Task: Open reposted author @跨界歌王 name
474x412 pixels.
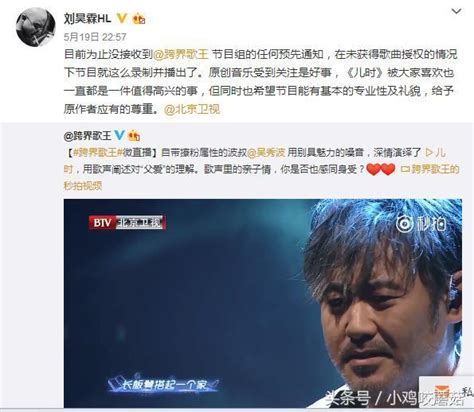Action: 88,136
